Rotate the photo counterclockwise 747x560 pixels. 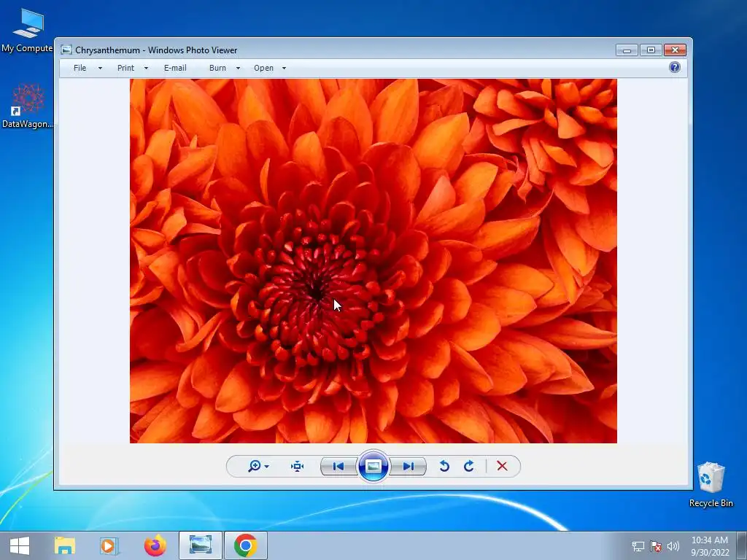444,466
